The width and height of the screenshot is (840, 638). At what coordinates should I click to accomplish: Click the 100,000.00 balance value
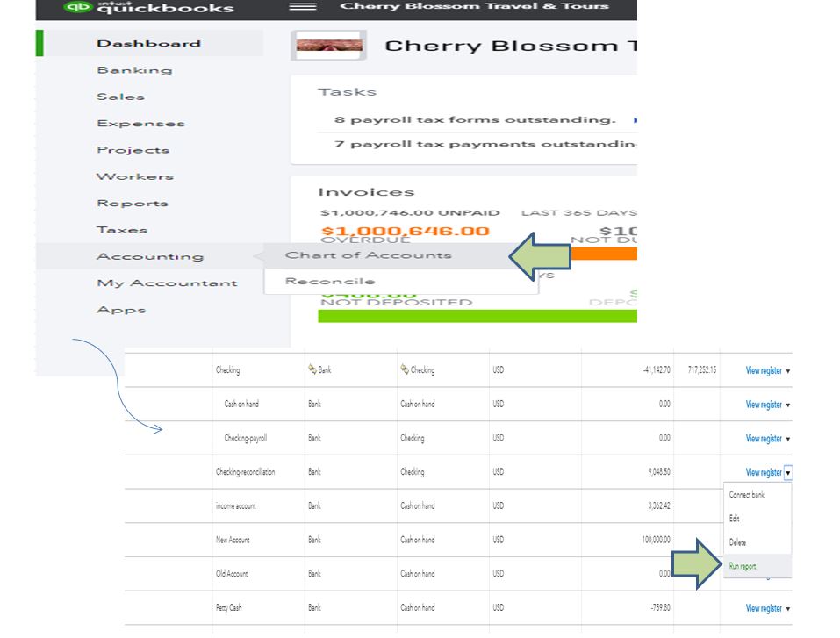[x=657, y=540]
